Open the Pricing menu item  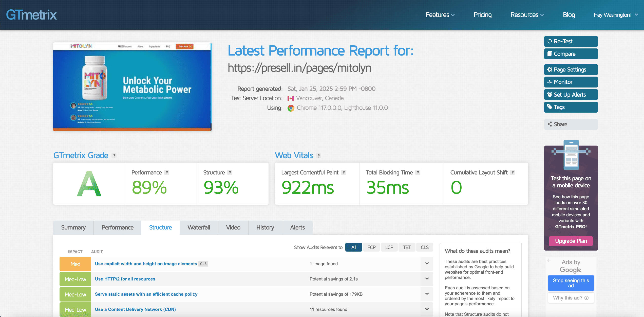pos(482,15)
